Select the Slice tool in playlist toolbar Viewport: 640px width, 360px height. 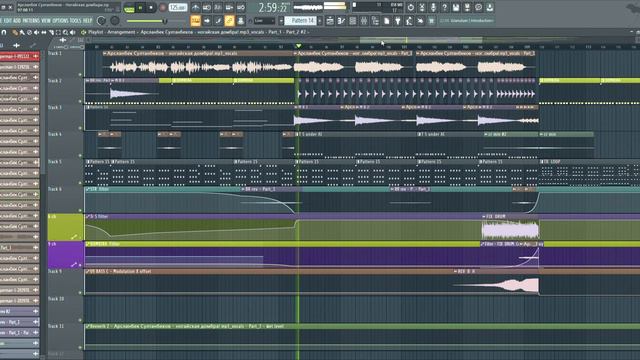click(x=51, y=32)
